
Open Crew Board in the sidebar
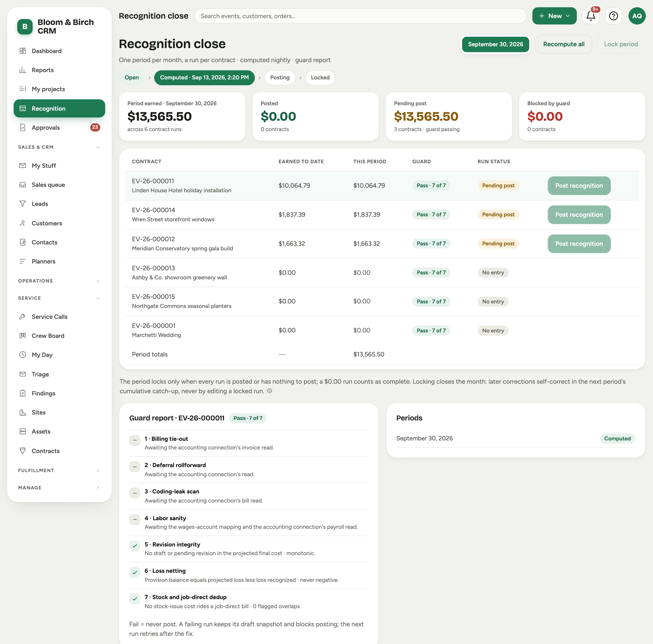coord(59,336)
